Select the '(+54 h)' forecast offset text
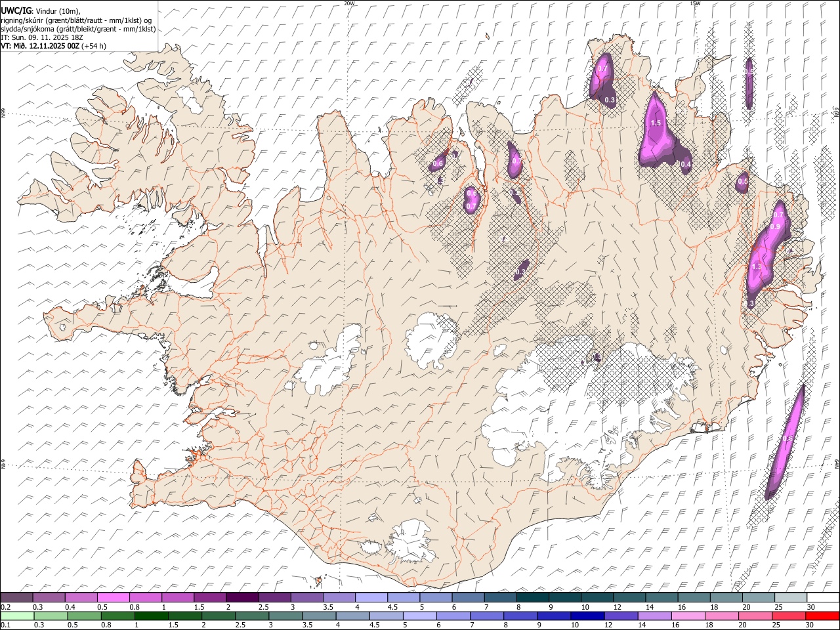The width and height of the screenshot is (840, 630). click(94, 46)
